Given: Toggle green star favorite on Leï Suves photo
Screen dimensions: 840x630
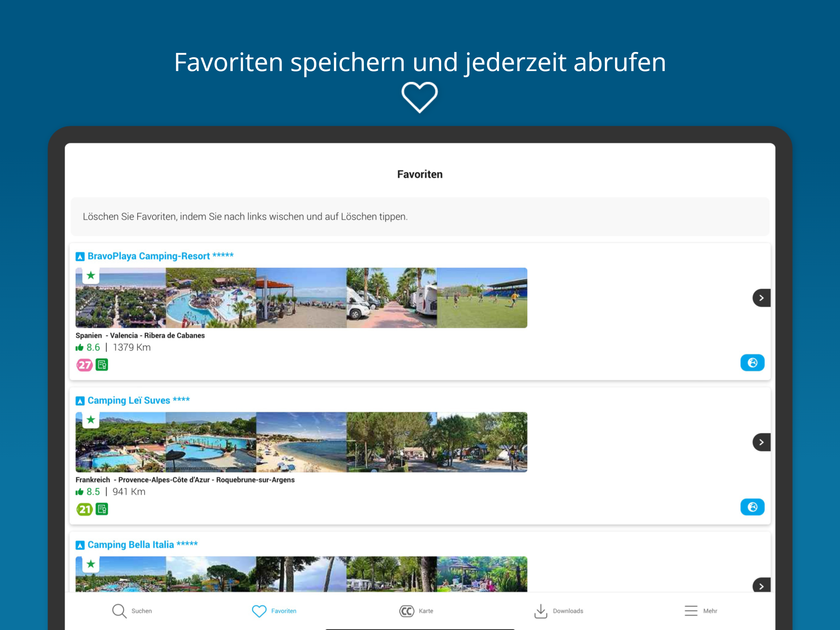Looking at the screenshot, I should coord(91,420).
